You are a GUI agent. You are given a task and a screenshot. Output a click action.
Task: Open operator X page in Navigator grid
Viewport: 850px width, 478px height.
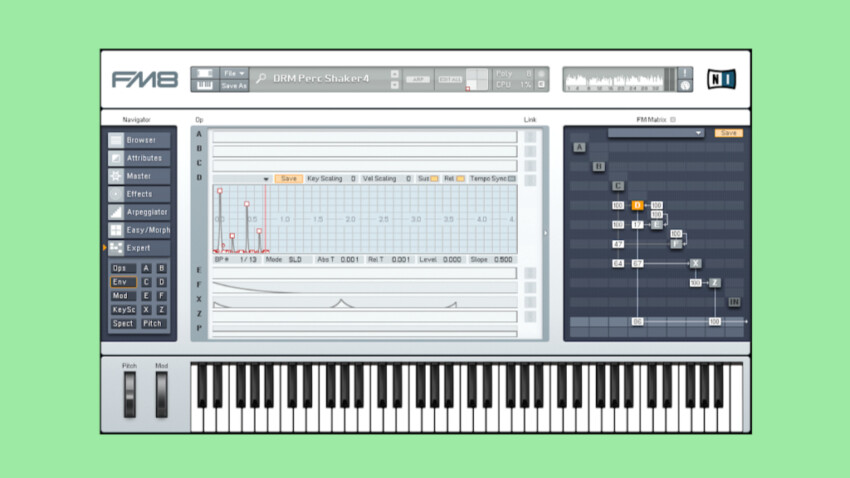tap(146, 309)
